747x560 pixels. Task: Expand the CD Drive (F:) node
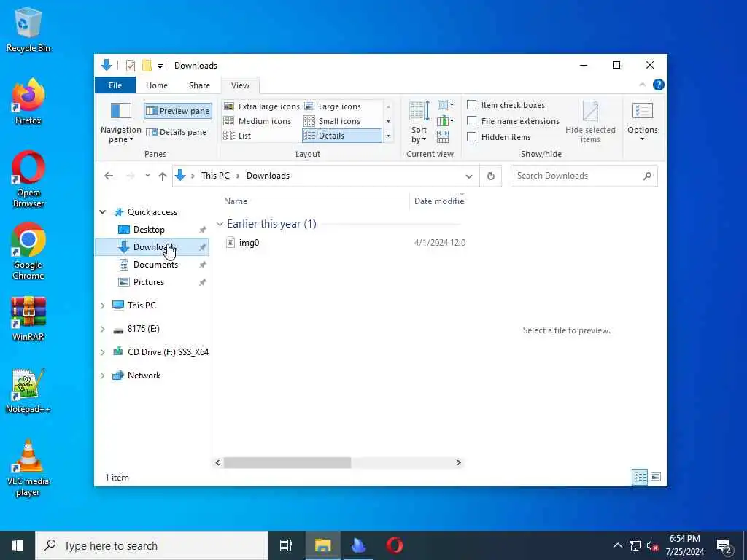[x=102, y=352]
